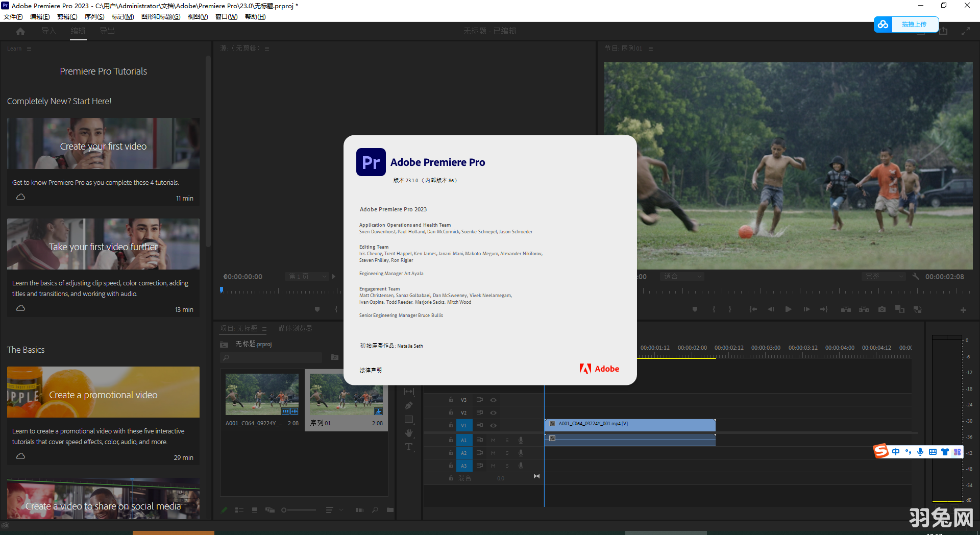Open the 第1页 dropdown in source monitor
The image size is (980, 535).
306,276
